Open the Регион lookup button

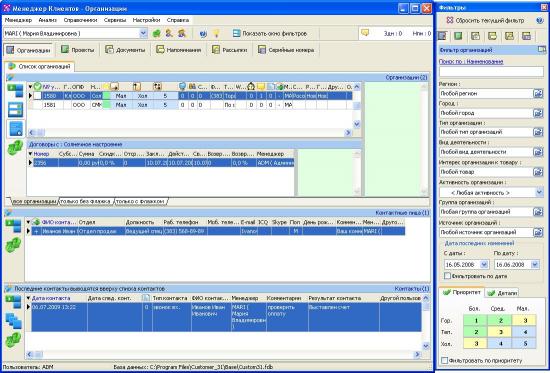(538, 93)
